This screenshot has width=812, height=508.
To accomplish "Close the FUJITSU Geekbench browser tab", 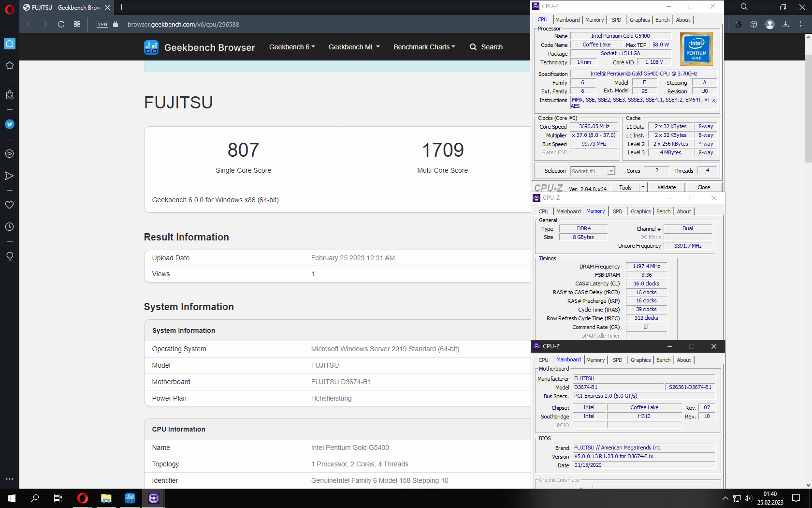I will pyautogui.click(x=107, y=7).
